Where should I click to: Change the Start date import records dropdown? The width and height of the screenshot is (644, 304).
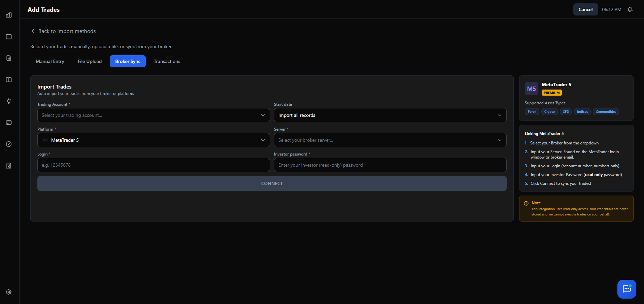point(390,115)
